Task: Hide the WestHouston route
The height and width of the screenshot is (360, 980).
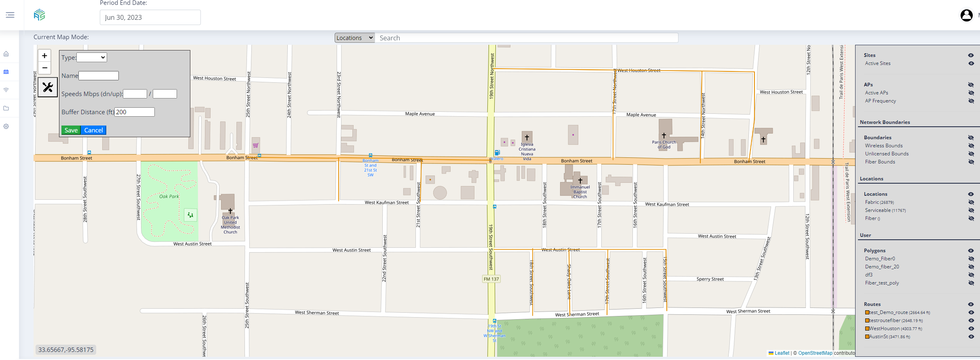Action: [971, 329]
